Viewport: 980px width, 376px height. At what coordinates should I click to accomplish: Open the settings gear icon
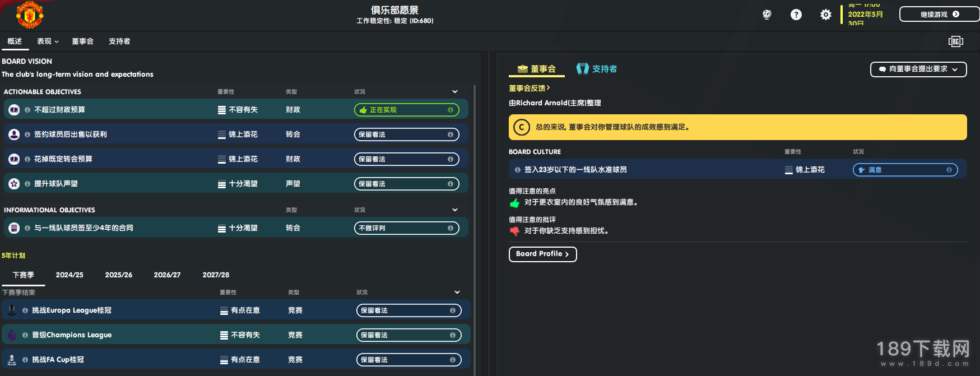pyautogui.click(x=825, y=15)
